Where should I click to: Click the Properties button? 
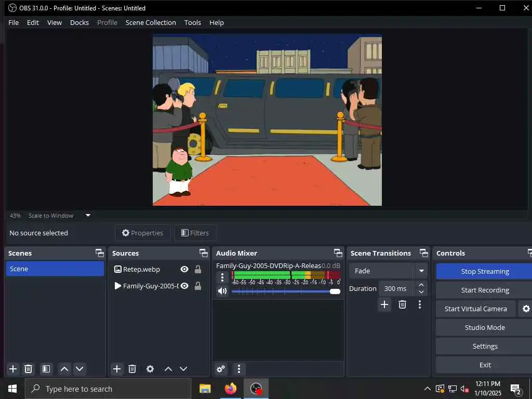[142, 233]
